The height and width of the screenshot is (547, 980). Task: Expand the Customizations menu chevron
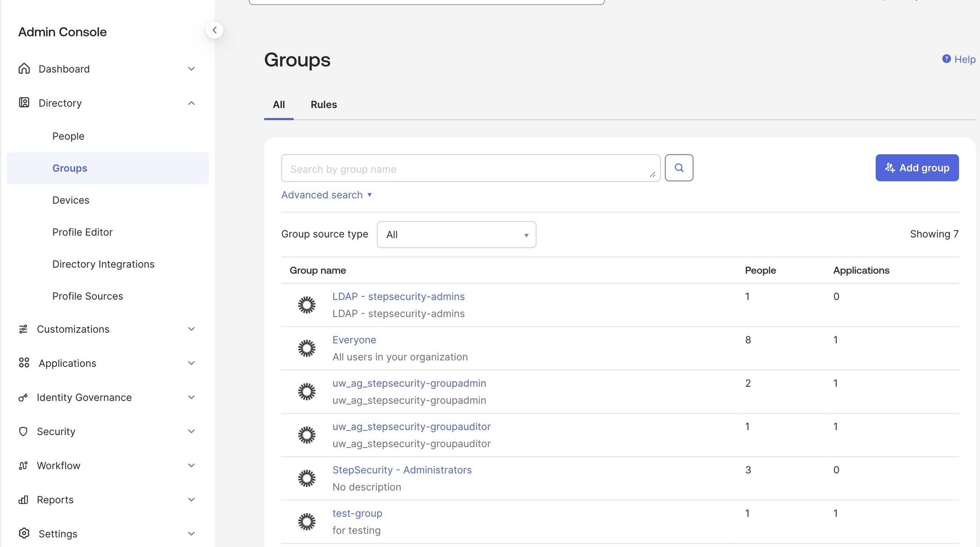click(x=191, y=329)
